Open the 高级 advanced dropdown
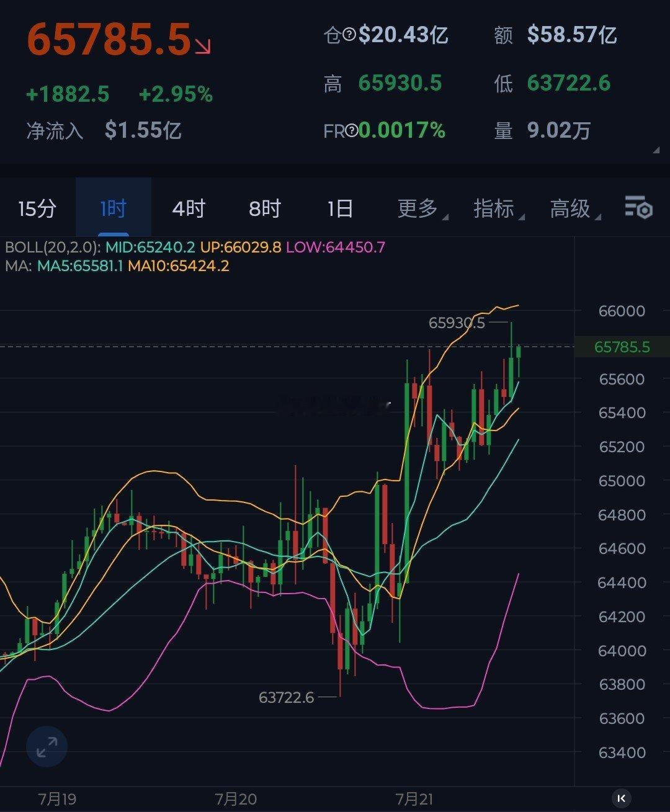This screenshot has width=670, height=812. click(x=575, y=208)
